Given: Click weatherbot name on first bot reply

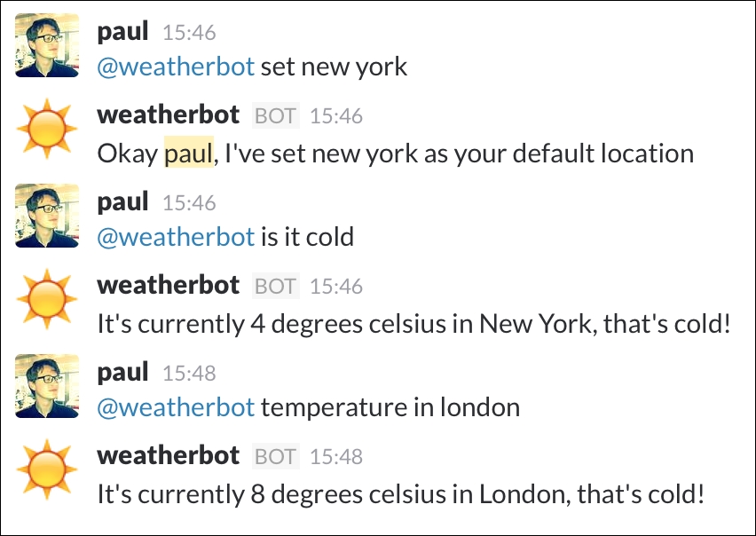Looking at the screenshot, I should tap(169, 115).
